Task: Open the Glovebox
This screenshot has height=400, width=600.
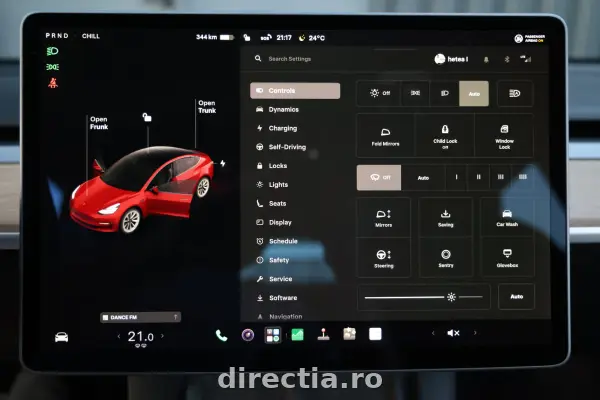Action: (x=507, y=258)
